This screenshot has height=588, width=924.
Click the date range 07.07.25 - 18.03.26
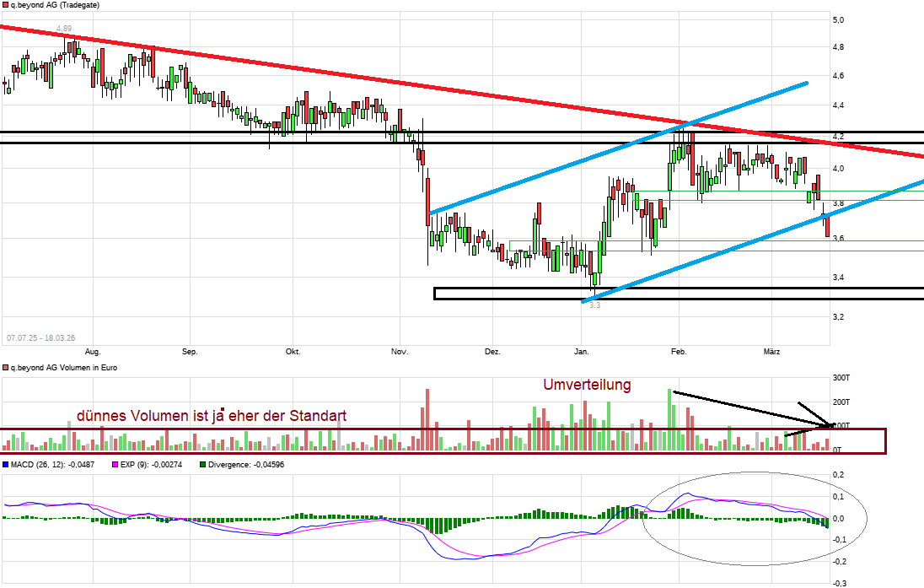(41, 337)
